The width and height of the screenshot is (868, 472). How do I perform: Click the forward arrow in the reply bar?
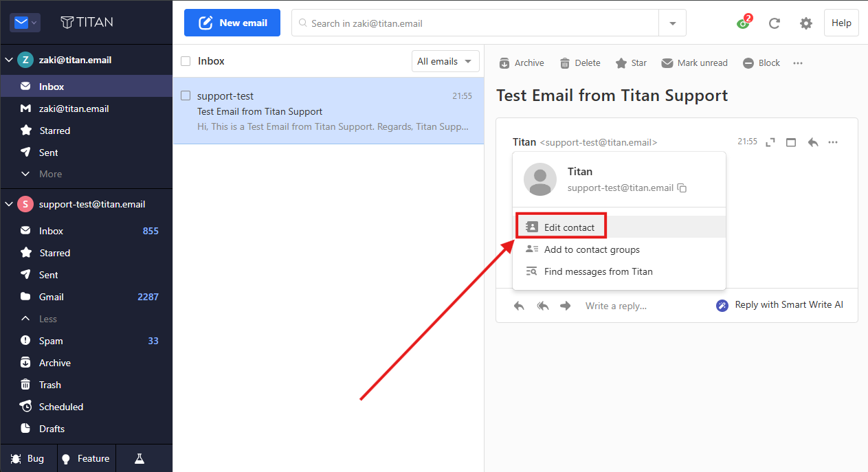click(566, 306)
